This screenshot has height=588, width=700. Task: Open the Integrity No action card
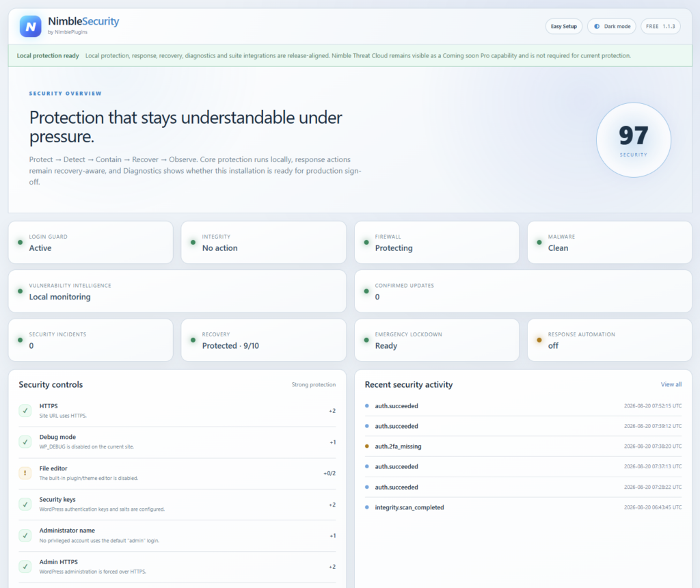click(263, 243)
